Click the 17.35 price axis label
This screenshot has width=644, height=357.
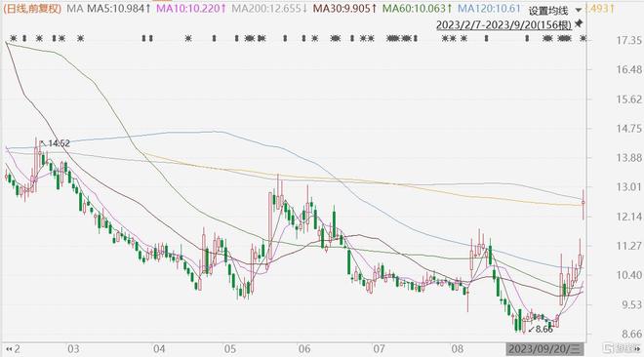[x=628, y=40]
